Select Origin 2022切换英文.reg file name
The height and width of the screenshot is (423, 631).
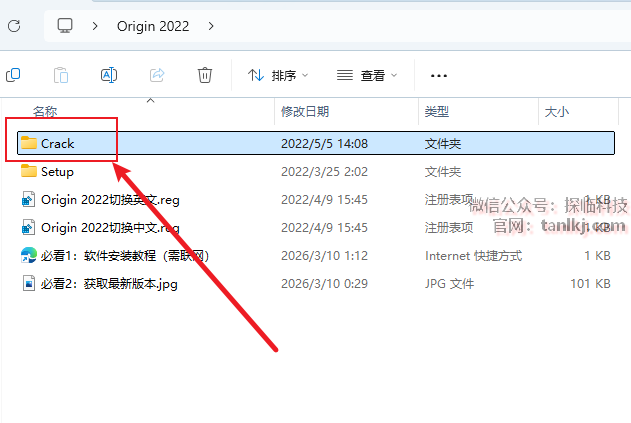coord(110,200)
